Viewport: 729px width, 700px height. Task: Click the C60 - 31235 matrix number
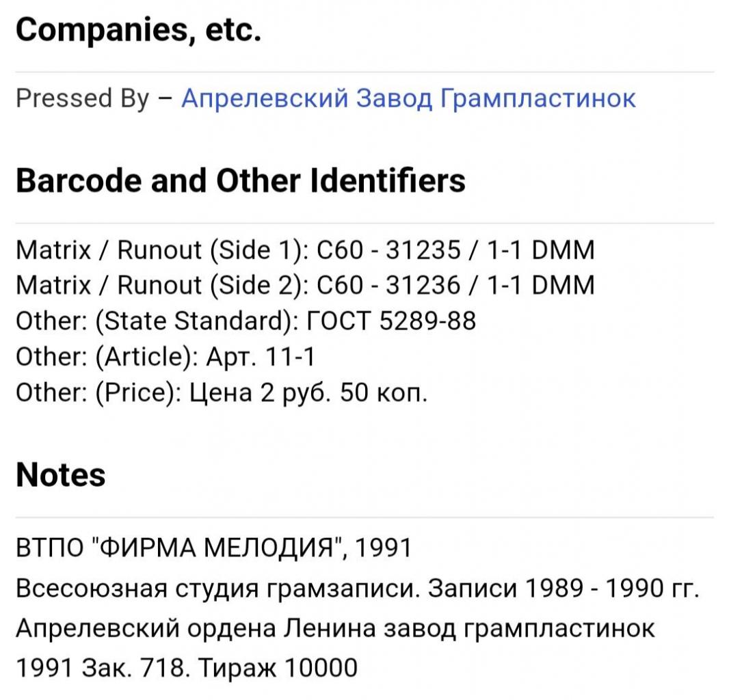tap(388, 250)
